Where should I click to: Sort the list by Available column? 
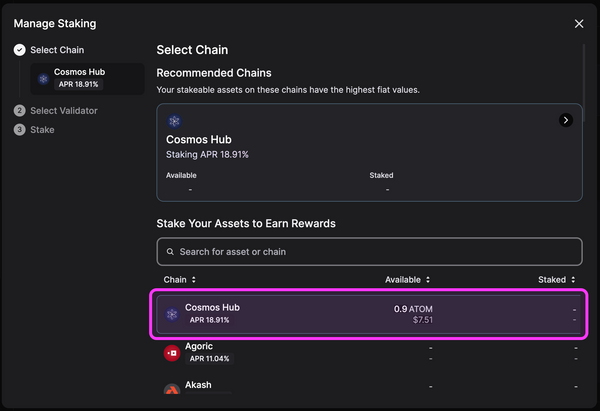click(411, 280)
